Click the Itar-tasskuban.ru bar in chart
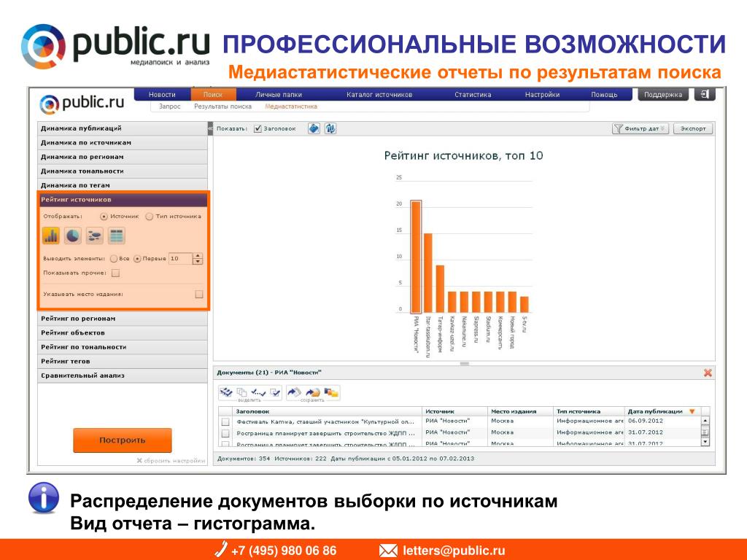The height and width of the screenshot is (560, 747). pyautogui.click(x=427, y=273)
